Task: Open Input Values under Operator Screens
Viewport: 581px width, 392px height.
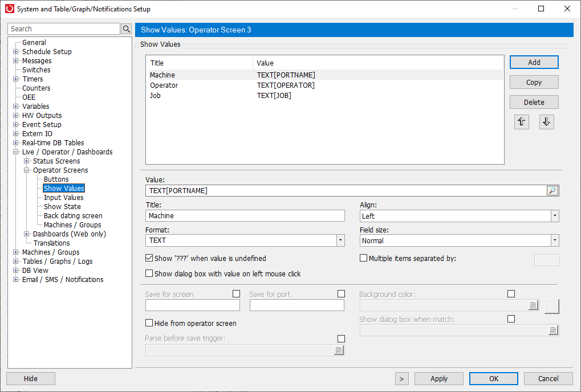Action: pos(64,197)
